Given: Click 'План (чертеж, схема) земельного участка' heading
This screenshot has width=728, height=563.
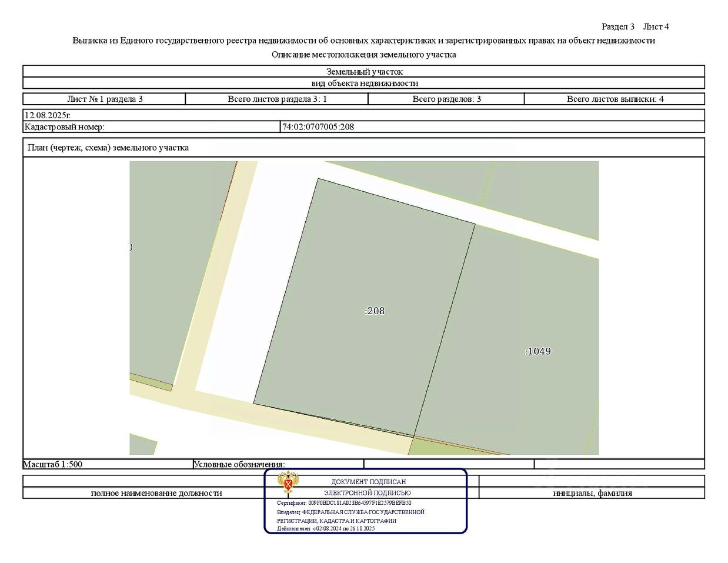Looking at the screenshot, I should click(x=108, y=148).
